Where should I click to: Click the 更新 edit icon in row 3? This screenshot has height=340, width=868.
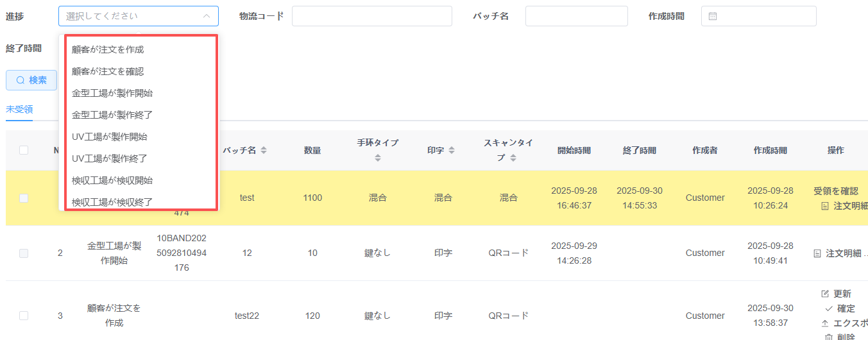click(x=825, y=294)
